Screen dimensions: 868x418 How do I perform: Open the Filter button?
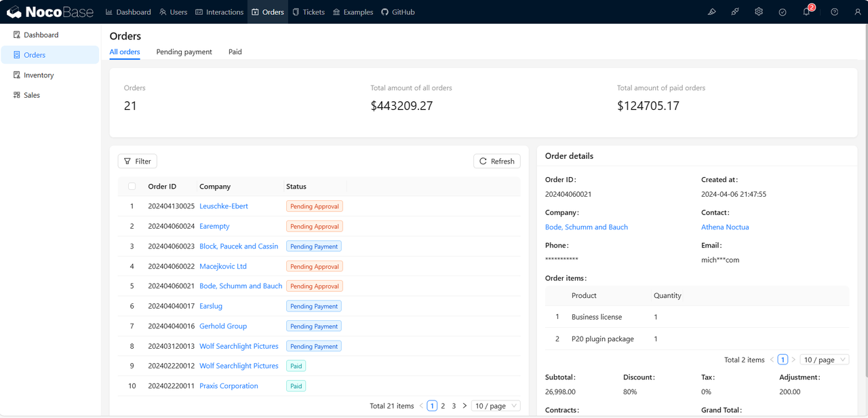[137, 161]
